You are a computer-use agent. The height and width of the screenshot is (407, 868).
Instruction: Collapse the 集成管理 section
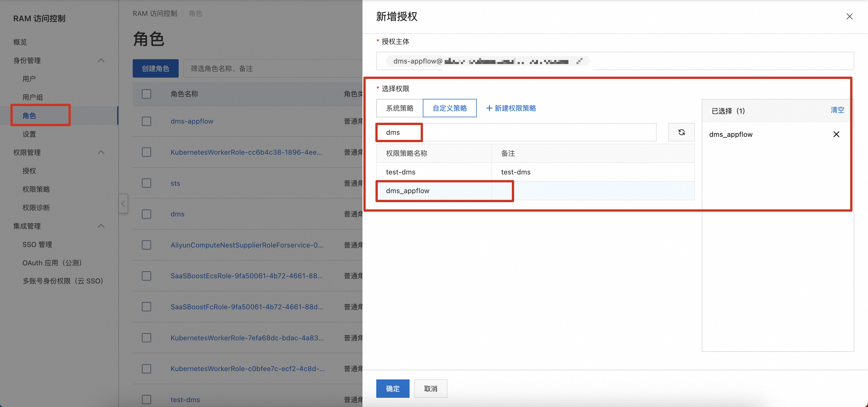click(x=101, y=226)
